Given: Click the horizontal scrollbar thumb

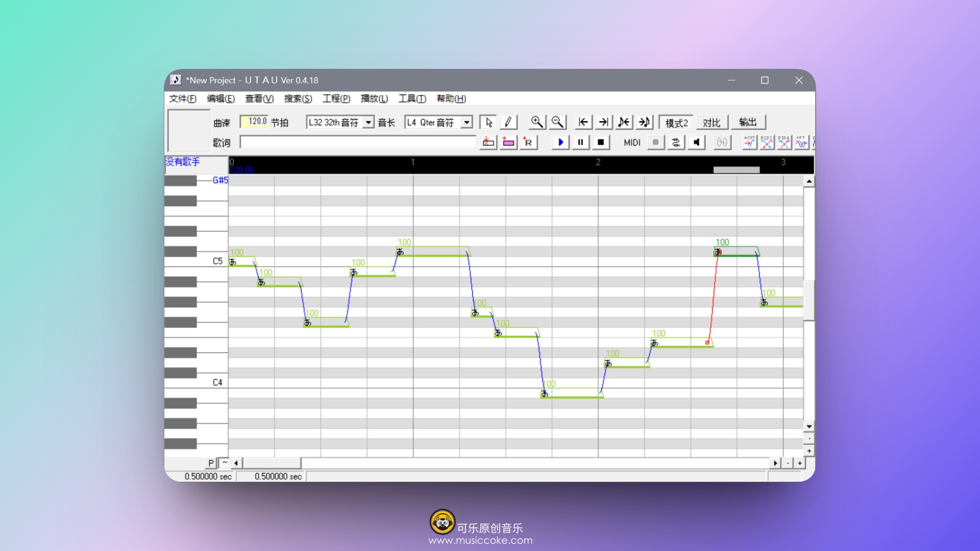Looking at the screenshot, I should (x=272, y=463).
